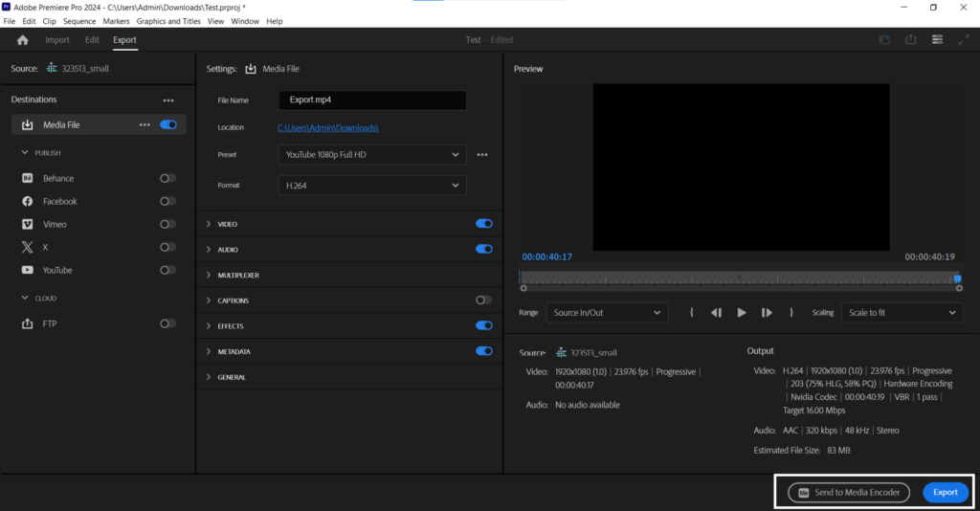
Task: Toggle the YouTube publish switch
Action: [167, 271]
